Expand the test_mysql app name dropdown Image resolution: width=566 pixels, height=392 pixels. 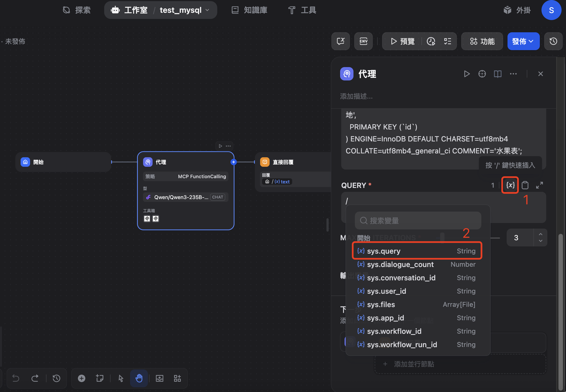pyautogui.click(x=207, y=10)
